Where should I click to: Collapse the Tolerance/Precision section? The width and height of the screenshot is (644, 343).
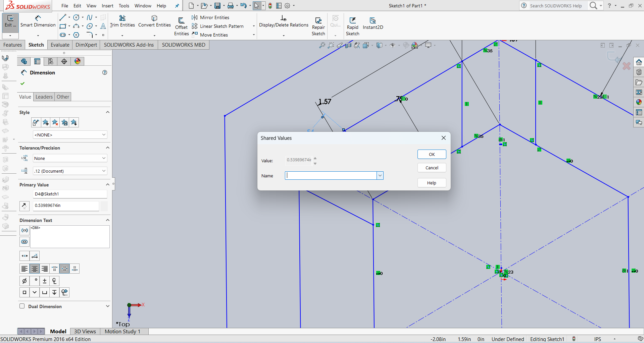click(108, 148)
